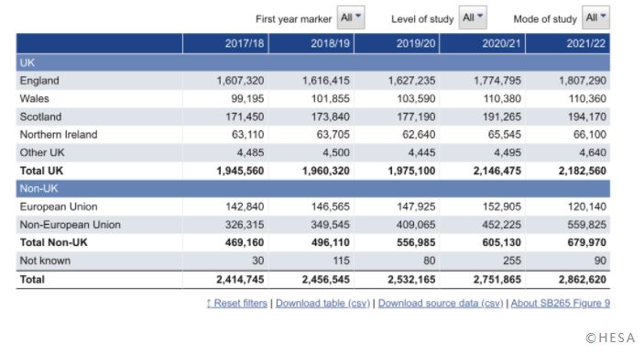Click the Non-UK section header row
This screenshot has height=355, width=644.
click(313, 189)
